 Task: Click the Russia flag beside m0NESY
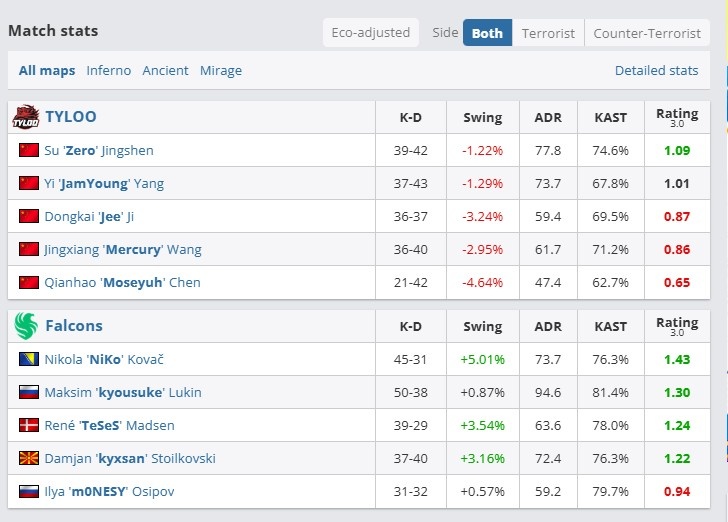[x=28, y=491]
